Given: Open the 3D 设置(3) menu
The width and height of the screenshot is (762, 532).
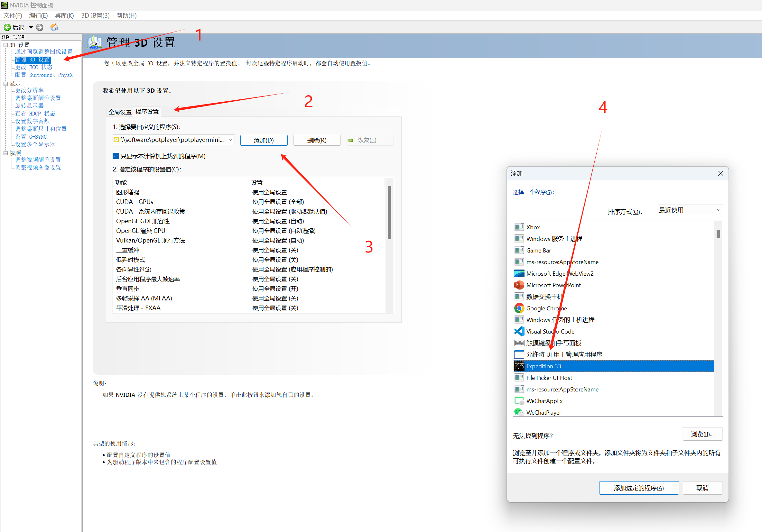Looking at the screenshot, I should tap(95, 15).
